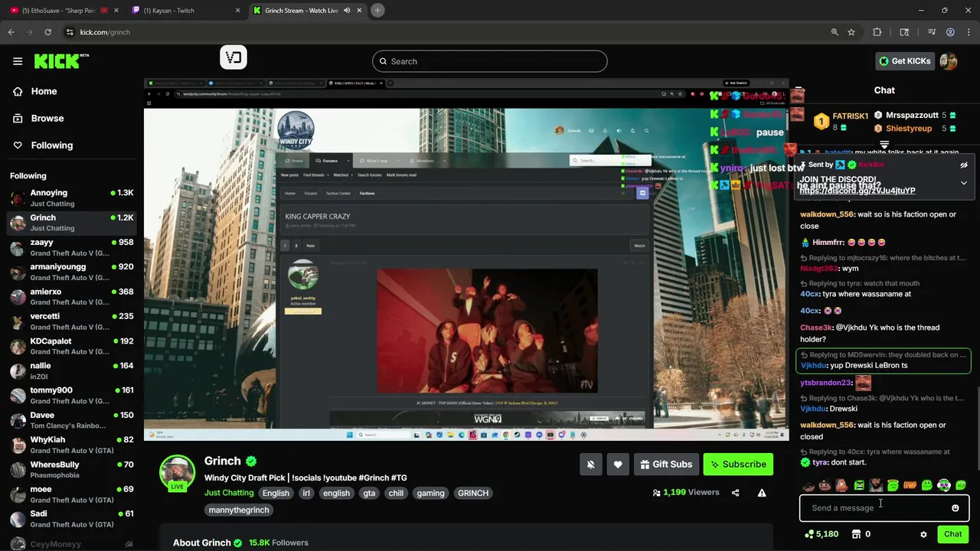Viewport: 980px width, 551px height.
Task: Select the irl tag
Action: [306, 493]
